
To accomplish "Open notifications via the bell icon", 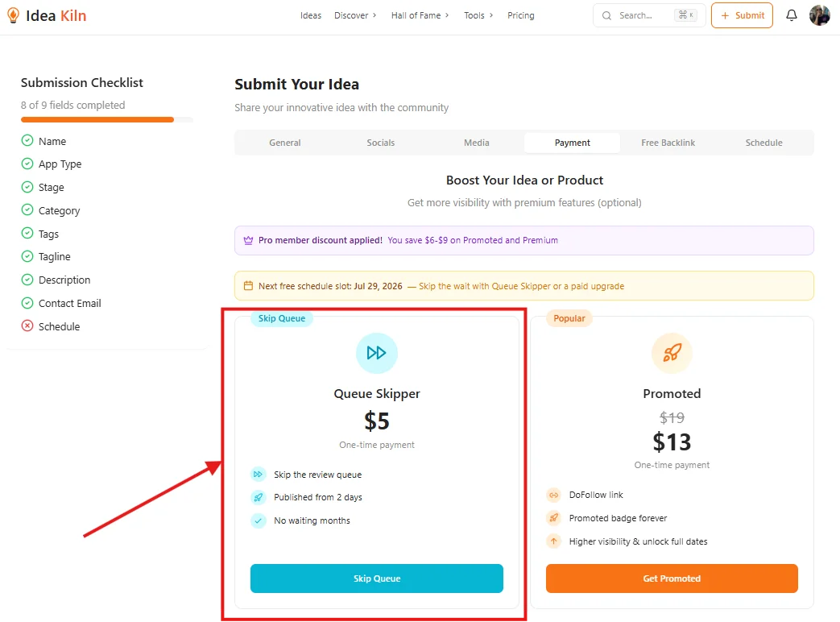I will click(x=791, y=15).
